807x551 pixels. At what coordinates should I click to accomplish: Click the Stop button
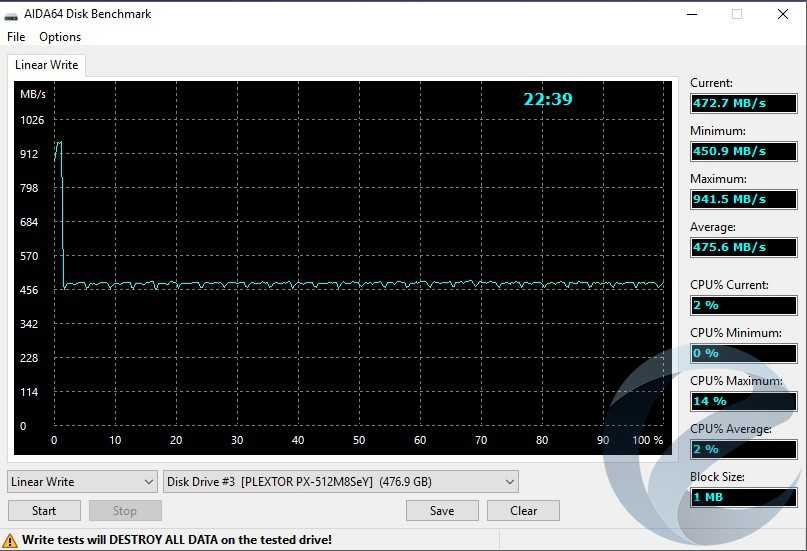pyautogui.click(x=125, y=511)
